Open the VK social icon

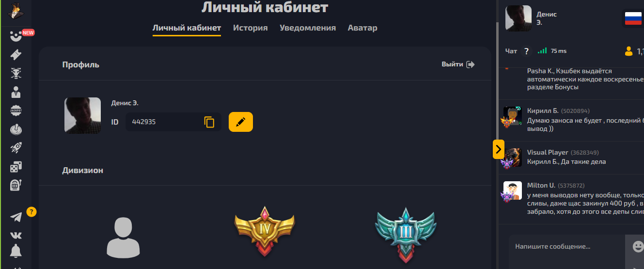click(16, 235)
